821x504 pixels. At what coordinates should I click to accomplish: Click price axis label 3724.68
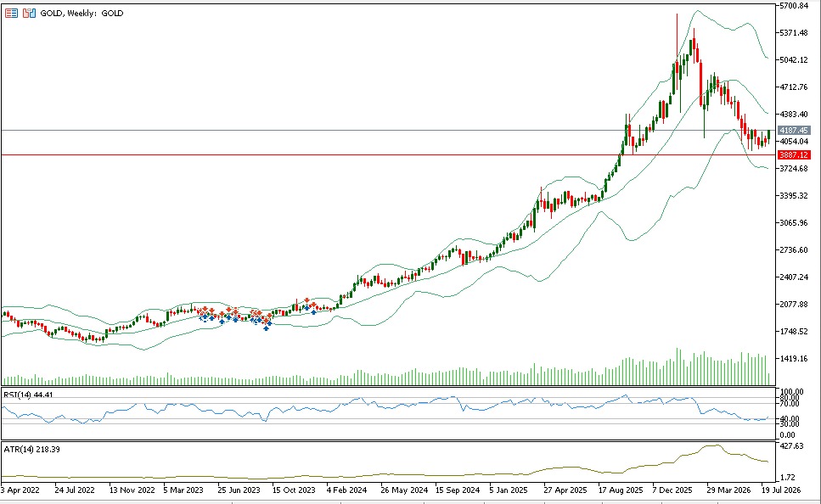tap(794, 169)
